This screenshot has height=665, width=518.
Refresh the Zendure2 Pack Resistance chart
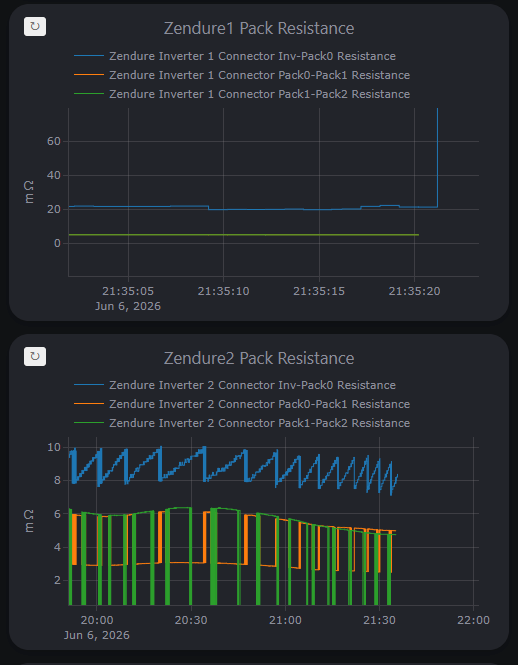(35, 356)
